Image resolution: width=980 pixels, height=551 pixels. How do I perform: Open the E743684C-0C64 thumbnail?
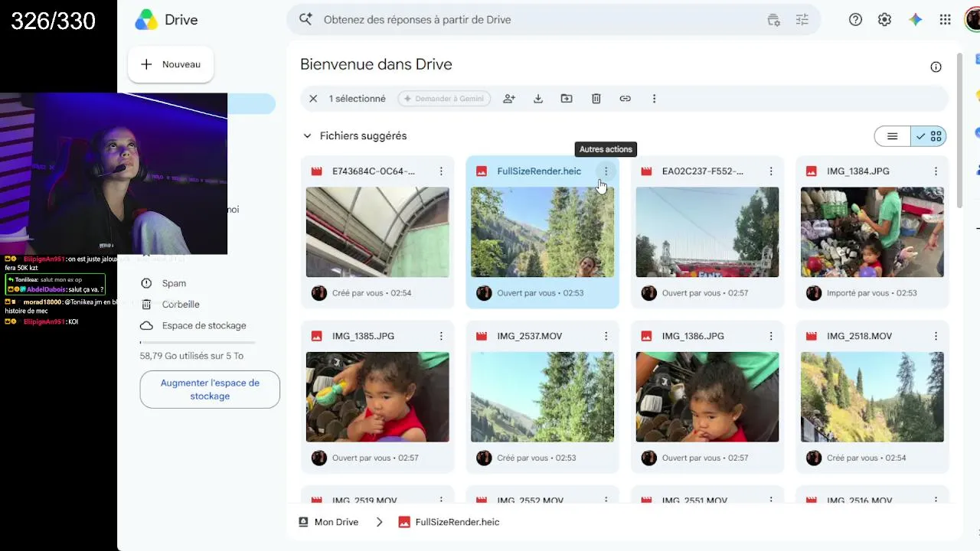tap(377, 232)
